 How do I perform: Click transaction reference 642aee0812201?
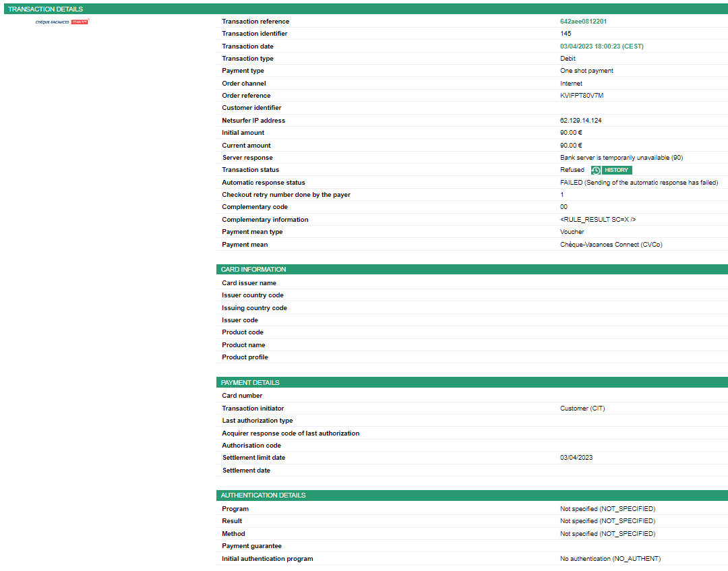click(583, 22)
